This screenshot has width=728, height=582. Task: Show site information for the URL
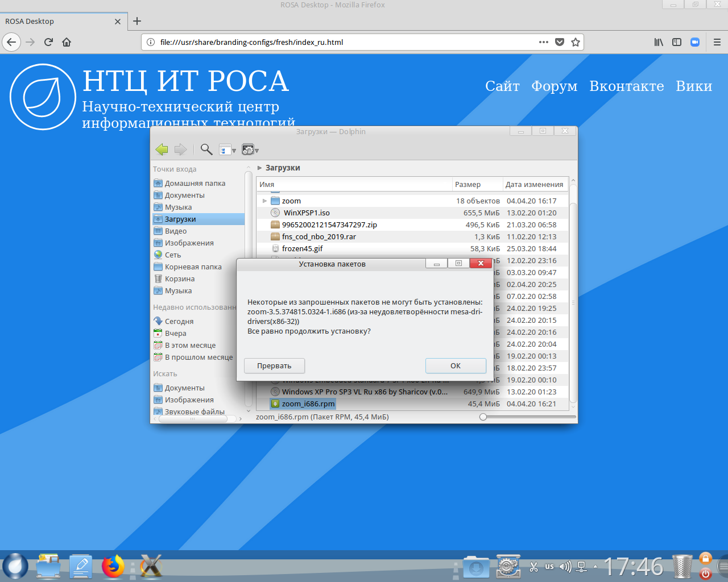pos(151,42)
